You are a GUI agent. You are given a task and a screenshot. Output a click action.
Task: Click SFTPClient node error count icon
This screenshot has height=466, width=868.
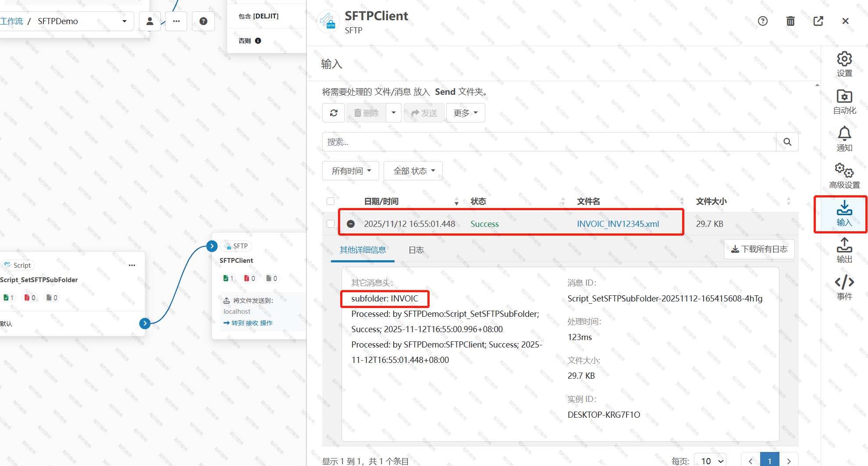click(x=247, y=278)
